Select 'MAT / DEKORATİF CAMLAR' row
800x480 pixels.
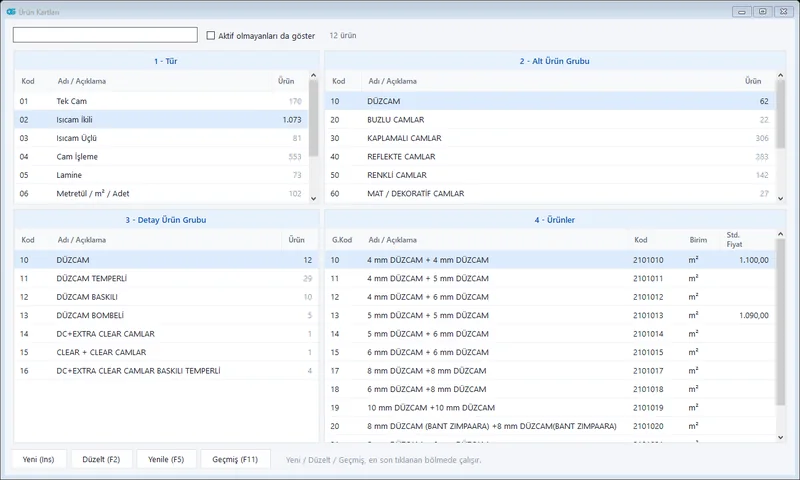pos(550,193)
